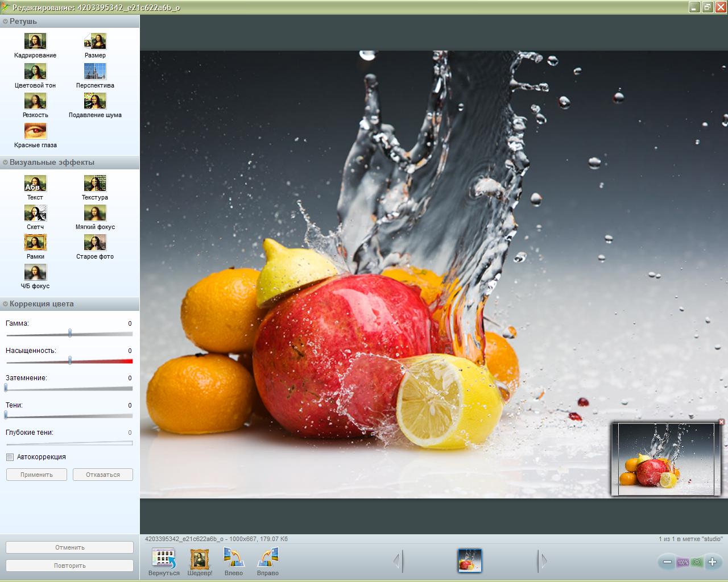Click the Глубокие тени slider track

click(x=69, y=443)
